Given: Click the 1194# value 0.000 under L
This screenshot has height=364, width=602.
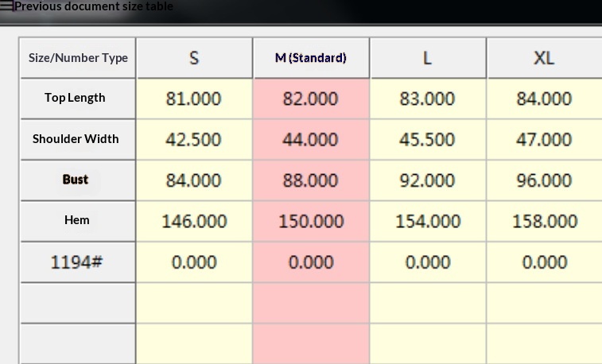Looking at the screenshot, I should (x=428, y=262).
